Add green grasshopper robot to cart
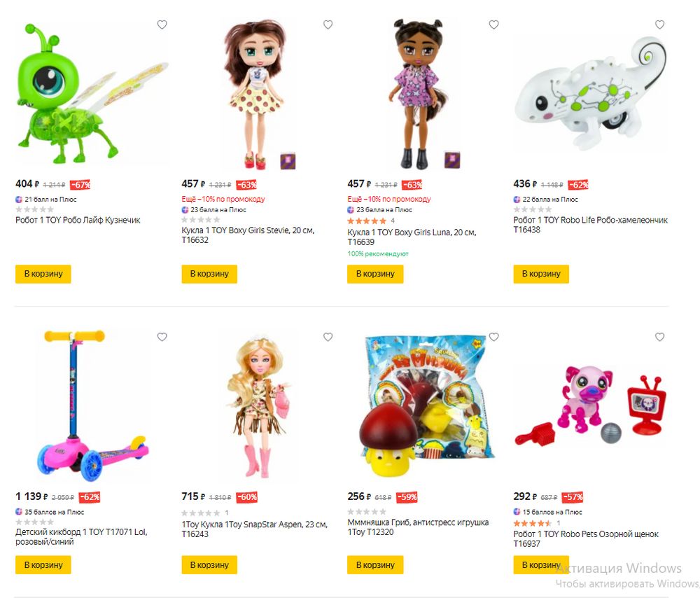The width and height of the screenshot is (700, 598). [43, 274]
